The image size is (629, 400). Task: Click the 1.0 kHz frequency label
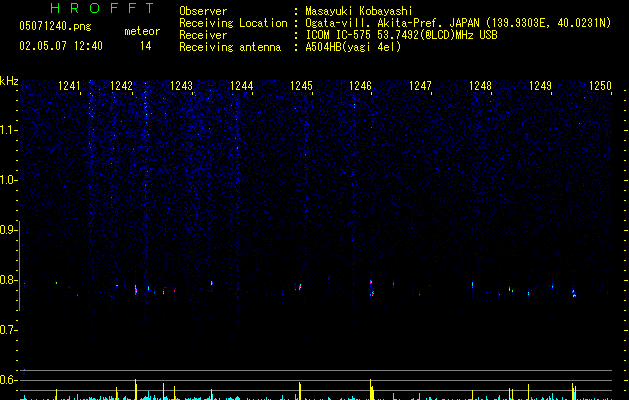8,180
